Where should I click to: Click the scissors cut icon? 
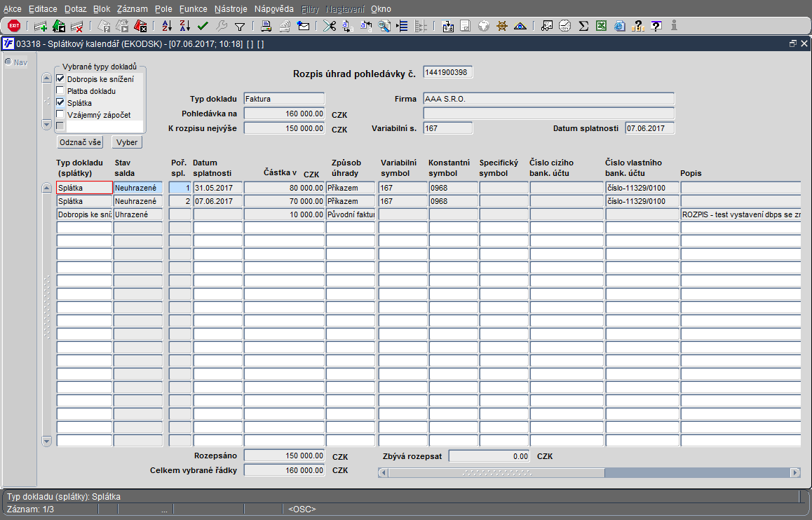[330, 25]
